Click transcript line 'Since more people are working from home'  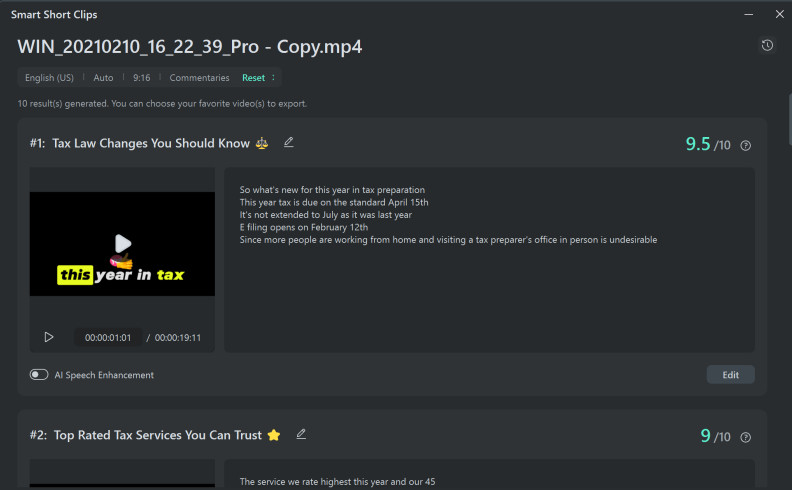pyautogui.click(x=448, y=239)
